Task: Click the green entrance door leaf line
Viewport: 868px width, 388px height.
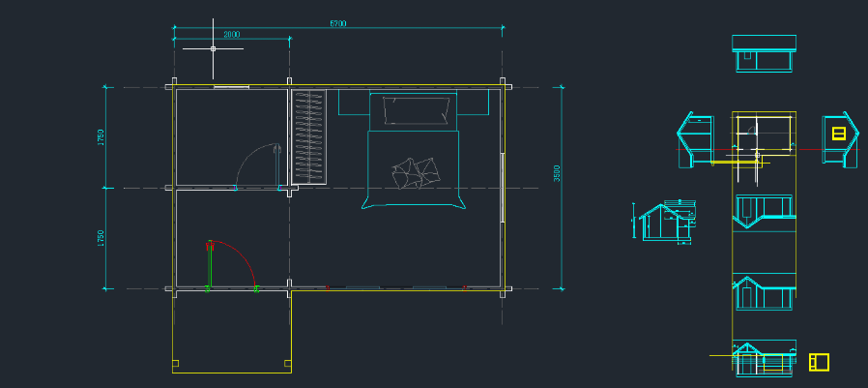Action: (x=208, y=265)
